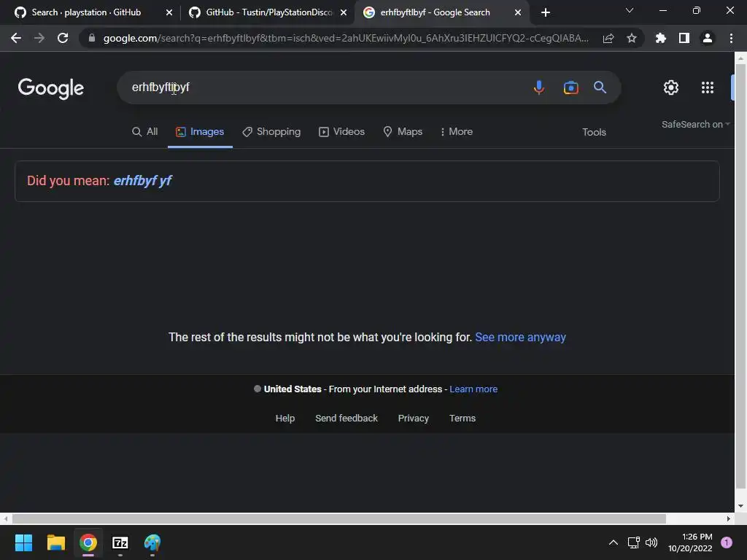Image resolution: width=747 pixels, height=560 pixels.
Task: Click the horizontal scrollbar thumb
Action: click(338, 518)
